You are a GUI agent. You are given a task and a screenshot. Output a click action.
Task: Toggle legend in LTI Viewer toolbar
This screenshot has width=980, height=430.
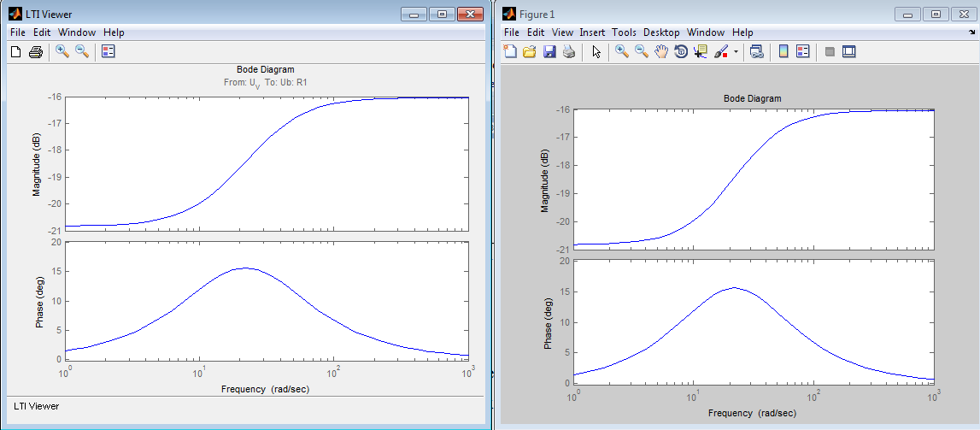tap(109, 52)
